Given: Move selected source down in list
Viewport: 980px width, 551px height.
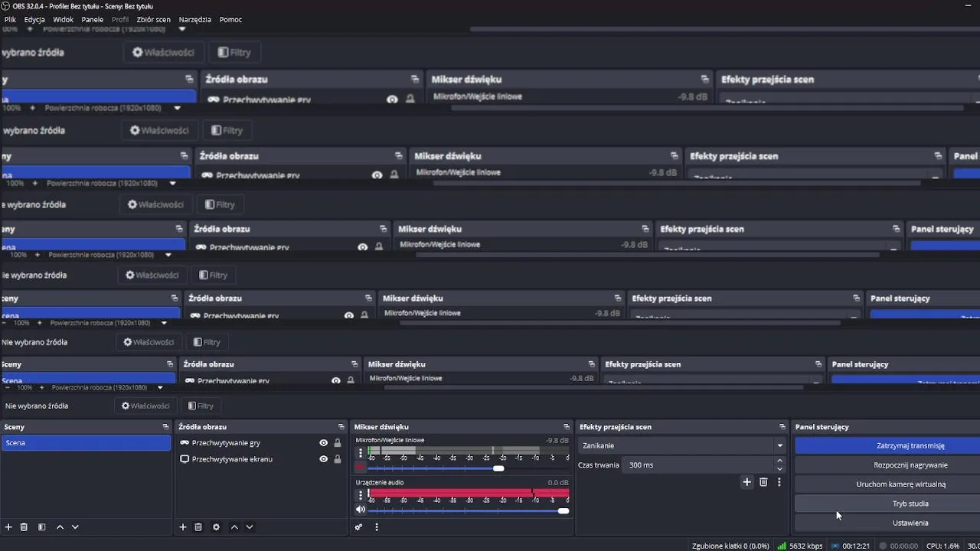Looking at the screenshot, I should 250,527.
